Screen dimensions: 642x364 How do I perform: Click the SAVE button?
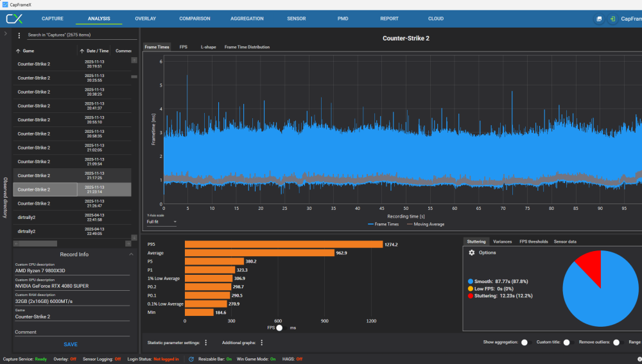(x=71, y=345)
